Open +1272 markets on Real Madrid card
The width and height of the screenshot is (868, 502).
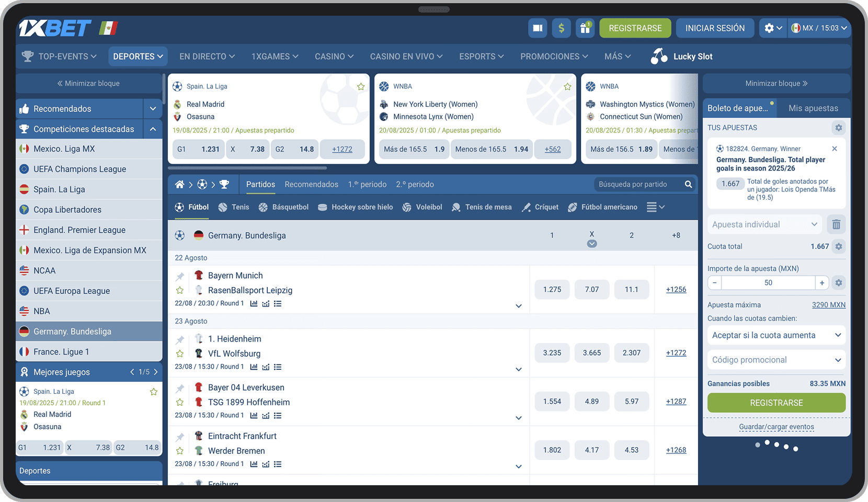[342, 149]
